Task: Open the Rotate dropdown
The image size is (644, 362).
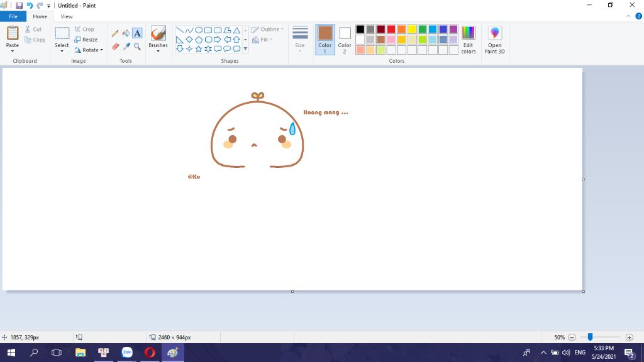Action: 88,50
